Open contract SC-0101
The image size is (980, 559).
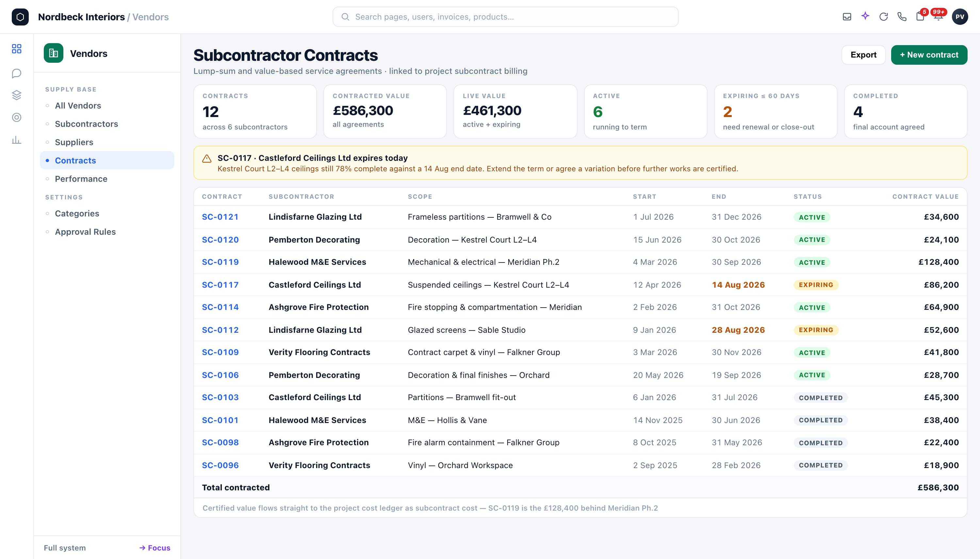click(220, 420)
